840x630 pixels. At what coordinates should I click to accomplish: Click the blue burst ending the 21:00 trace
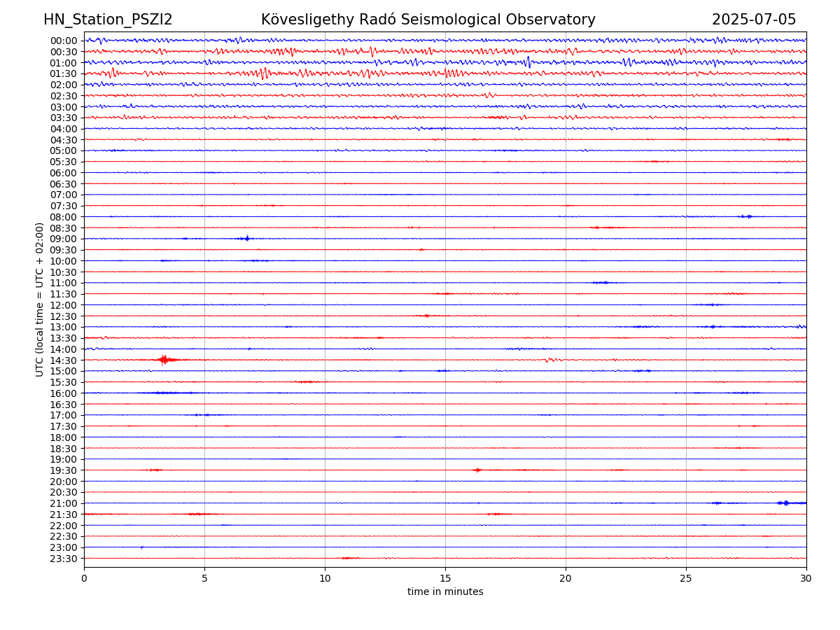pos(785,503)
